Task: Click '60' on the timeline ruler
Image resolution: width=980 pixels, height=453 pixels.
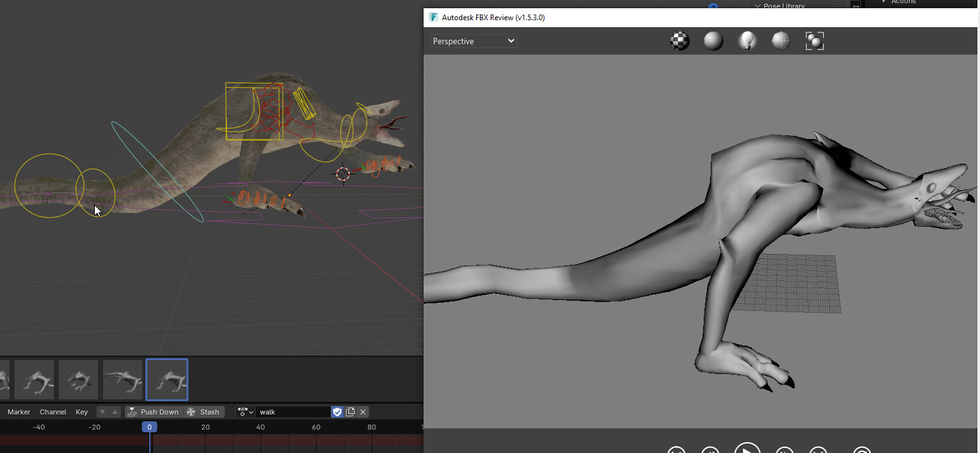Action: point(316,427)
